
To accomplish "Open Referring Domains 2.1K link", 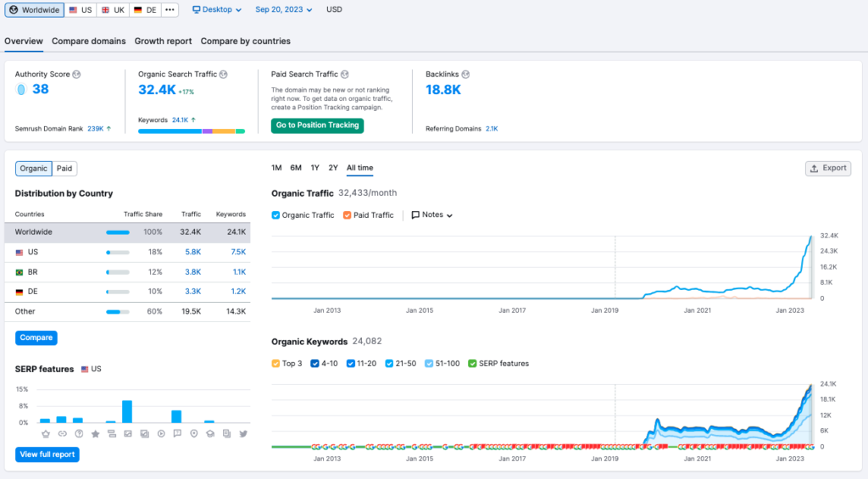I will click(x=492, y=129).
